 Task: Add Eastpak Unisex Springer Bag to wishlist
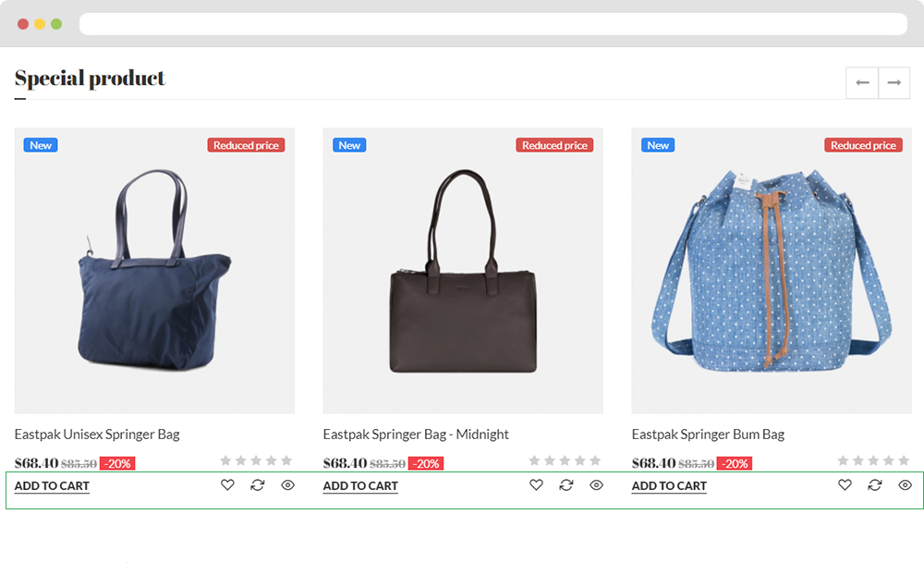click(227, 485)
